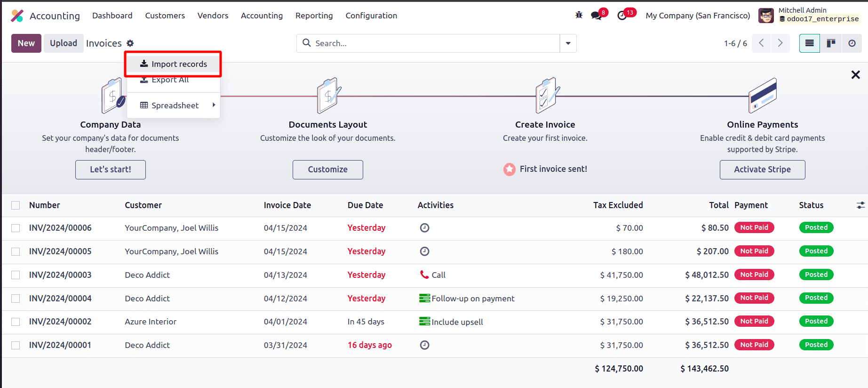Click the Activate Stripe button
Screen dimensions: 868x388
click(763, 170)
